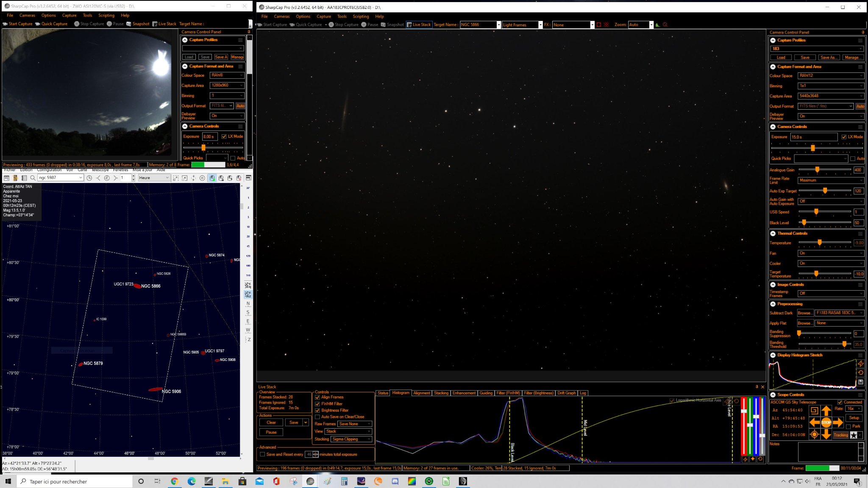Click Save As in the right Capture Profiles
The height and width of the screenshot is (488, 868).
point(829,58)
